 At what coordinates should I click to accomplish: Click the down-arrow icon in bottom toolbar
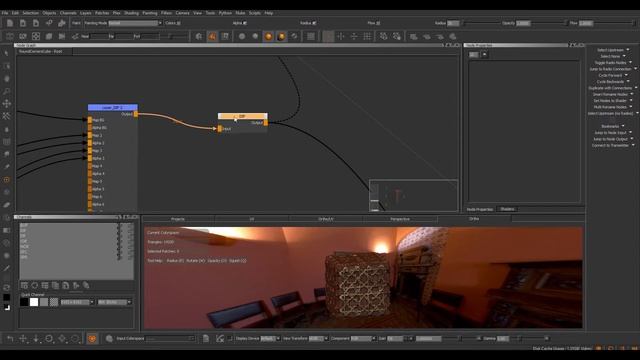36,338
